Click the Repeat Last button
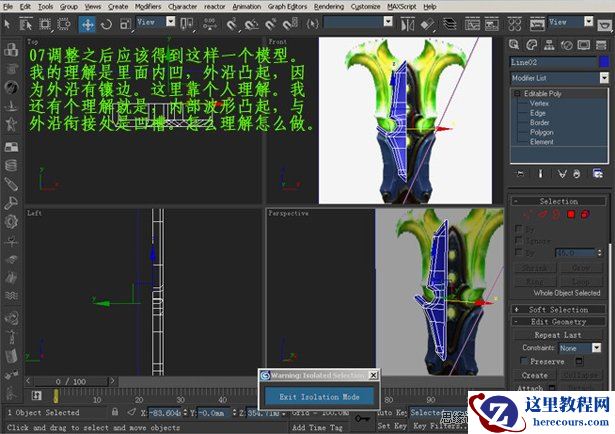 point(558,335)
